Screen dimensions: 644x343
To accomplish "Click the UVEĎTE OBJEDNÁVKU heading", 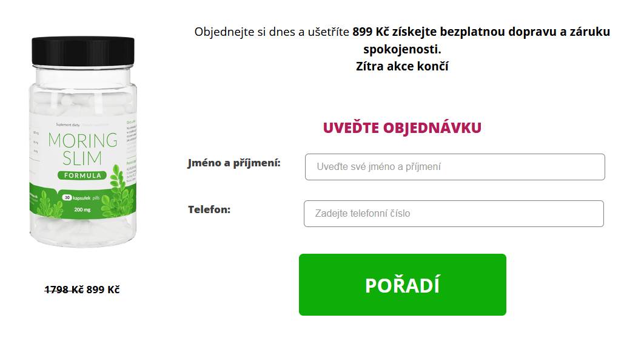I will [x=402, y=128].
